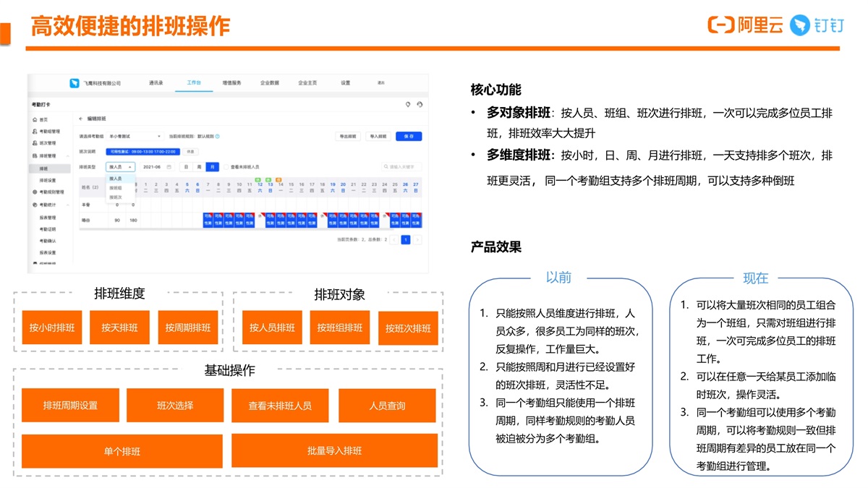This screenshot has width=868, height=488.
Task: Switch schedule view to 日
Action: (x=187, y=167)
